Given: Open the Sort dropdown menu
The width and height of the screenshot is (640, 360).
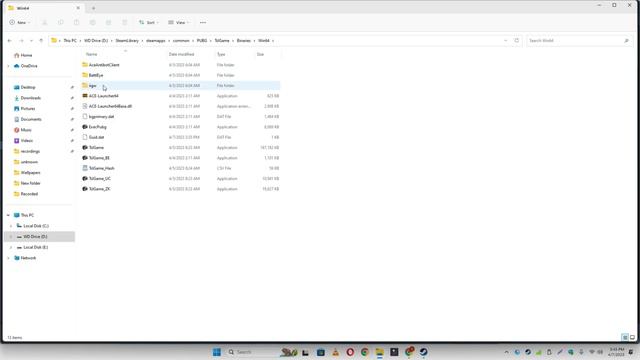Looking at the screenshot, I should 149,22.
